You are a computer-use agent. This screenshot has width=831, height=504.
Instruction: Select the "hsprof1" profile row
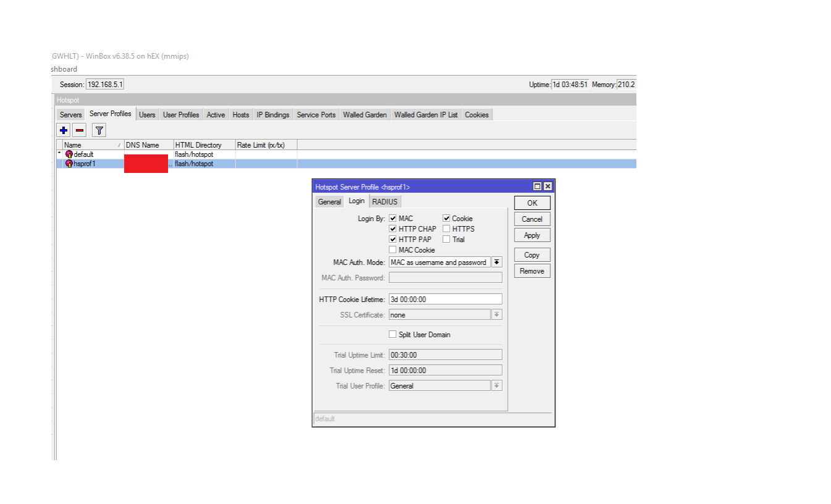(x=347, y=164)
